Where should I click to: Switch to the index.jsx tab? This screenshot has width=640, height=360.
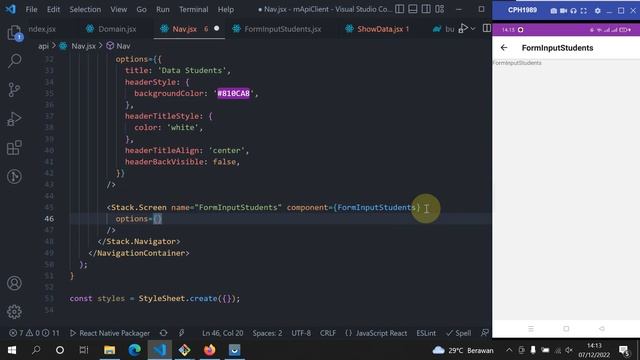(x=42, y=29)
